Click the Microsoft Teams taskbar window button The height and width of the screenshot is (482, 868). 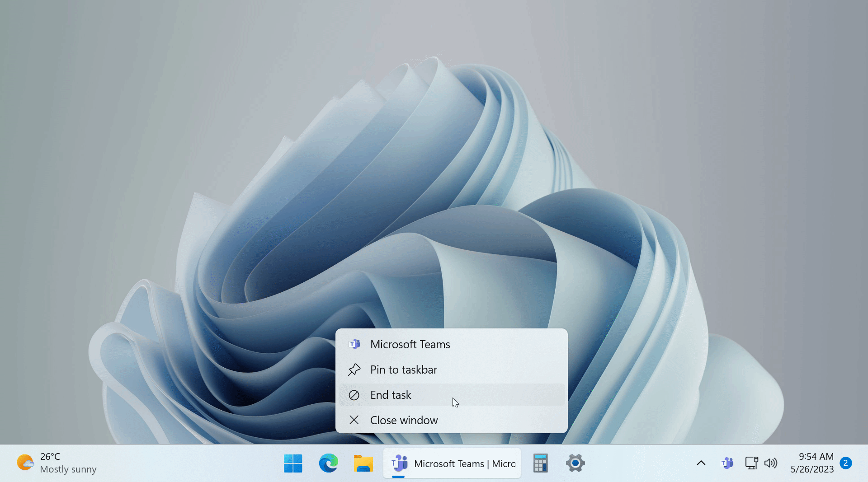(452, 463)
